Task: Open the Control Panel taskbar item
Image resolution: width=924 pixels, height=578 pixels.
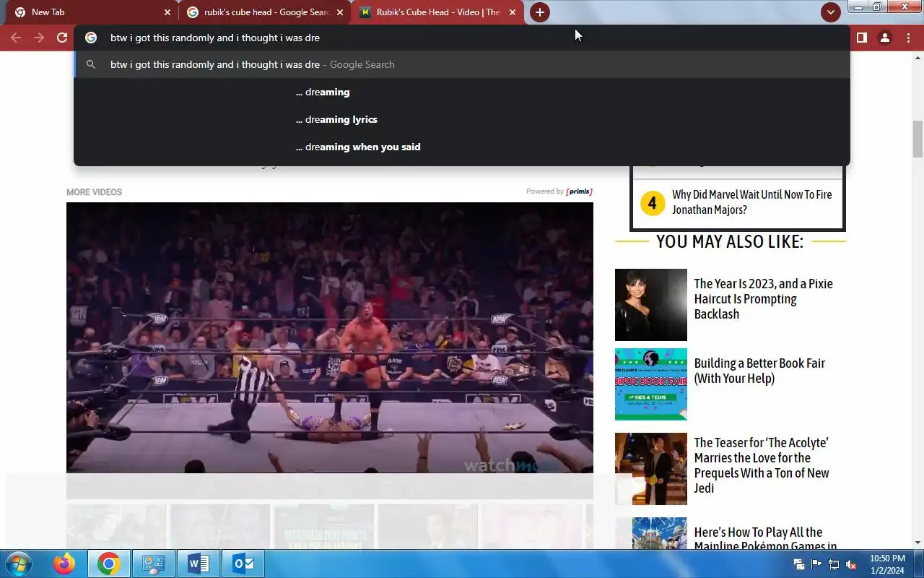Action: click(154, 564)
